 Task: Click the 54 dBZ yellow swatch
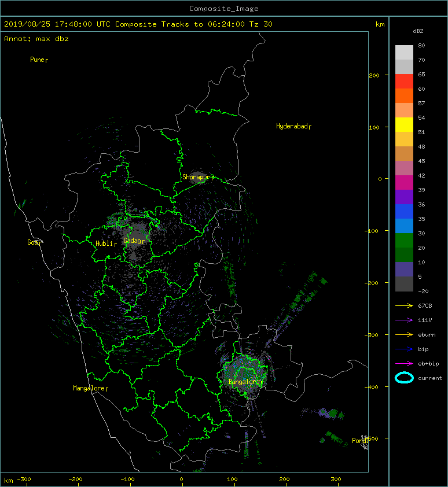[404, 124]
